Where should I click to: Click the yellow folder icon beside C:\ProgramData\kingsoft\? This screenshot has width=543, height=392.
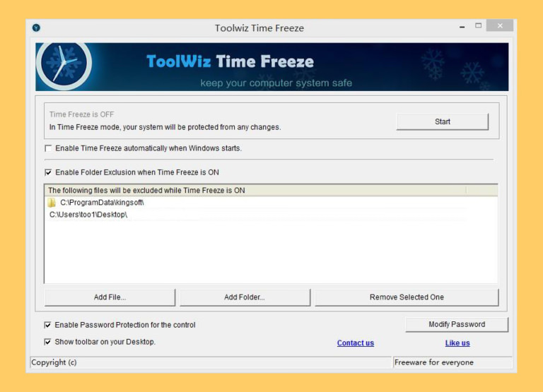click(52, 203)
